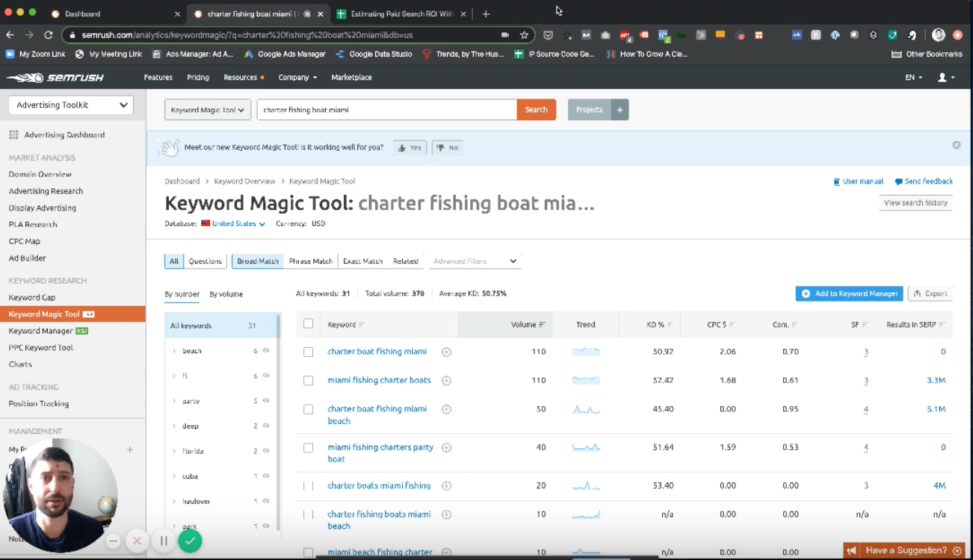Add miami fishing charters party boat plus icon
The height and width of the screenshot is (560, 973).
point(446,448)
